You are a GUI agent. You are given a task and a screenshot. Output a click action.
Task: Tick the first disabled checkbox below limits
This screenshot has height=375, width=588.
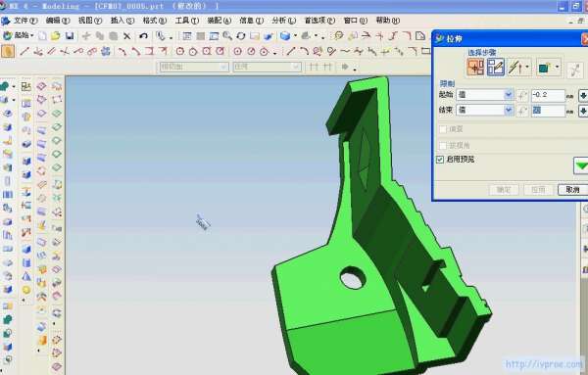click(443, 129)
